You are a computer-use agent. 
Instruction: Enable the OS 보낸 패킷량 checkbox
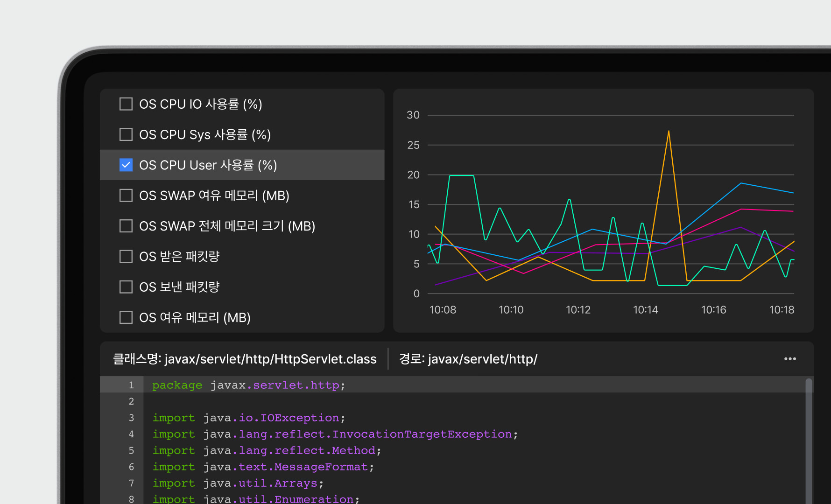point(126,287)
